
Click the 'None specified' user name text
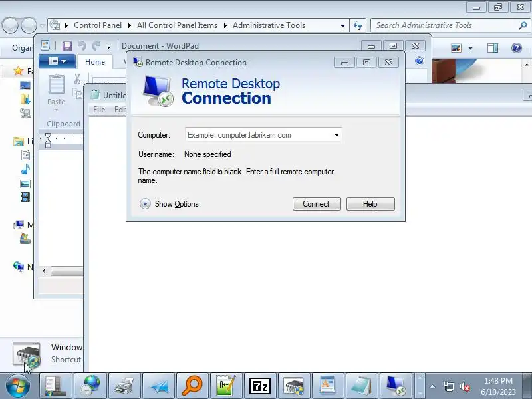pyautogui.click(x=207, y=154)
